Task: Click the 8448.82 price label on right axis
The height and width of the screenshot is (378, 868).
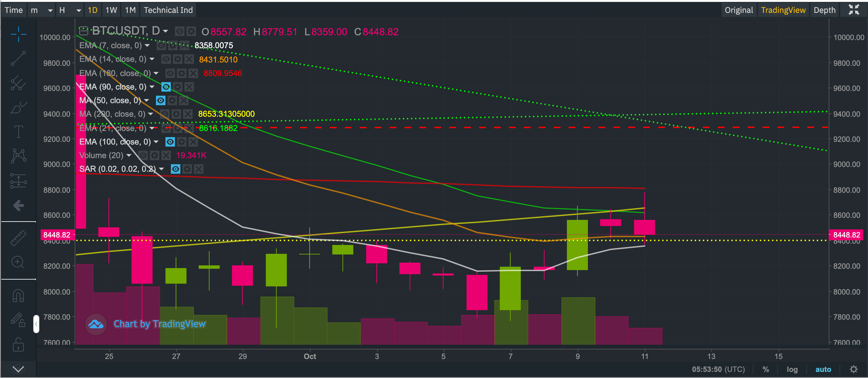Action: pyautogui.click(x=847, y=235)
